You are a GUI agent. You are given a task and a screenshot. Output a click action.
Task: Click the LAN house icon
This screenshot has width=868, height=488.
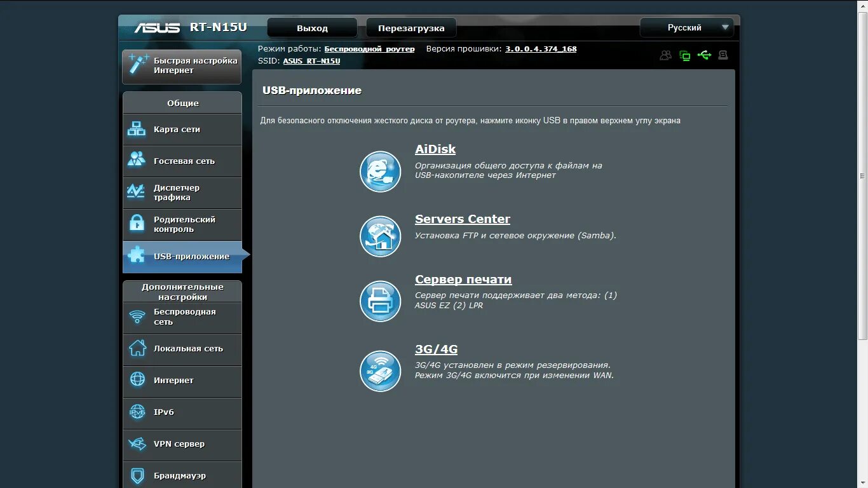tap(137, 348)
